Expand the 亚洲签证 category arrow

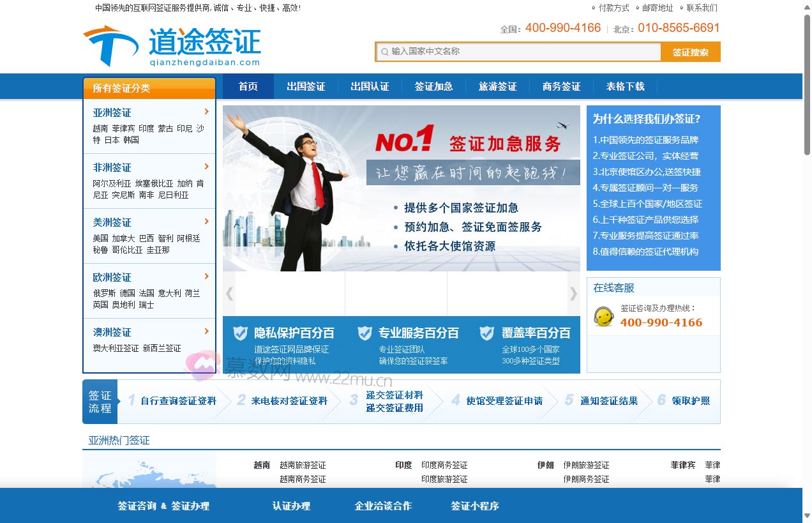tap(206, 112)
